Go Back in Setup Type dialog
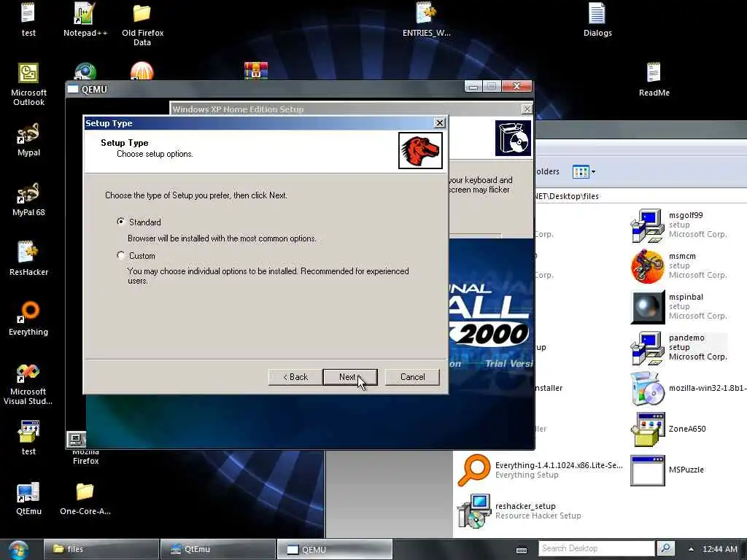This screenshot has width=747, height=560. click(295, 377)
